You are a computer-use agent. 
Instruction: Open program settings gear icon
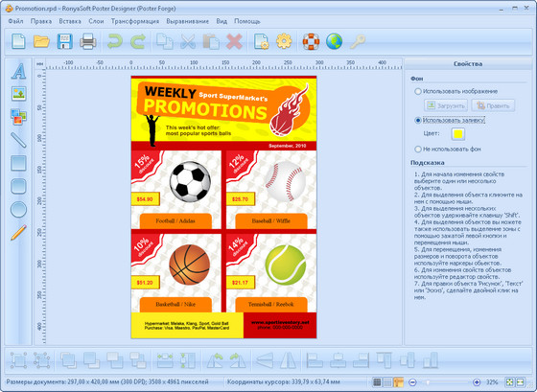tap(284, 41)
